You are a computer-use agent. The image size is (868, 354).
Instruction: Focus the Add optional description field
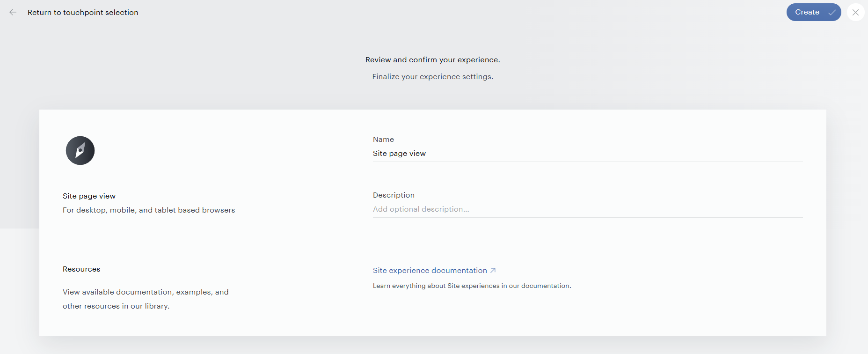[x=588, y=209]
